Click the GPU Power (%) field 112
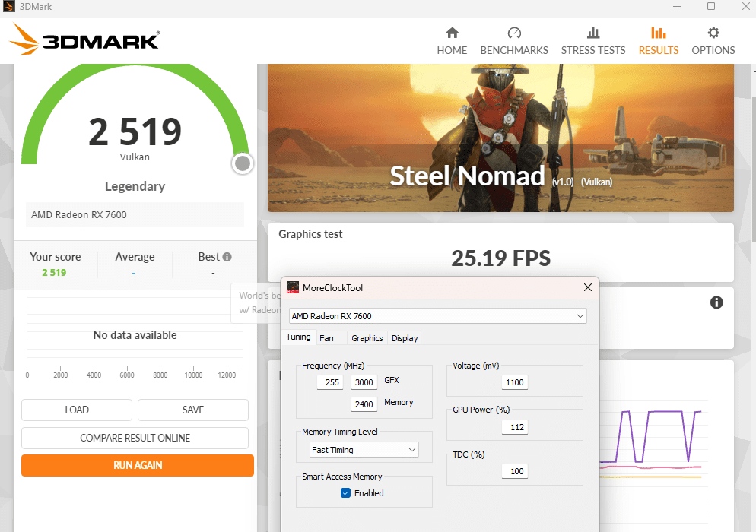The image size is (756, 532). 514,427
